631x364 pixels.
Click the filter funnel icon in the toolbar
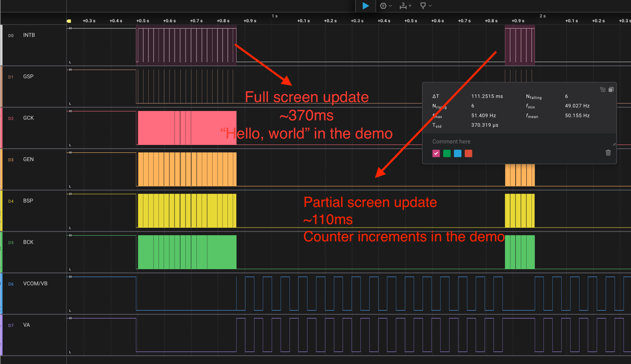[423, 6]
